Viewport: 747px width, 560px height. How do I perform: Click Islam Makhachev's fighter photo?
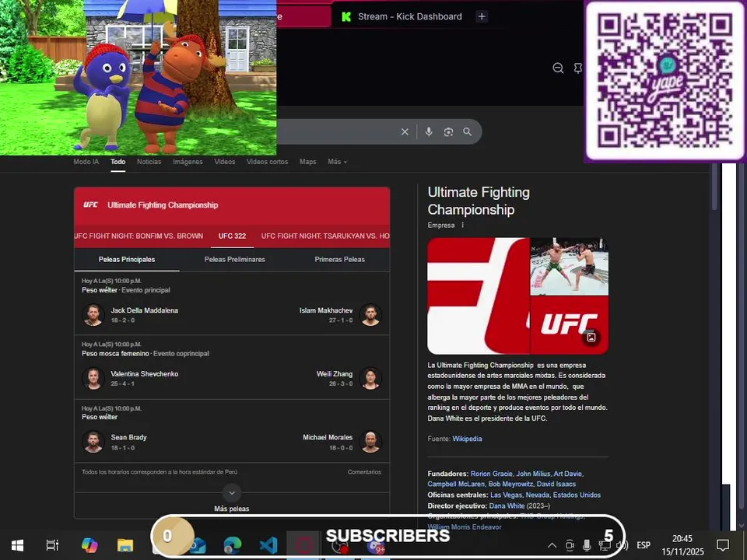(x=370, y=315)
